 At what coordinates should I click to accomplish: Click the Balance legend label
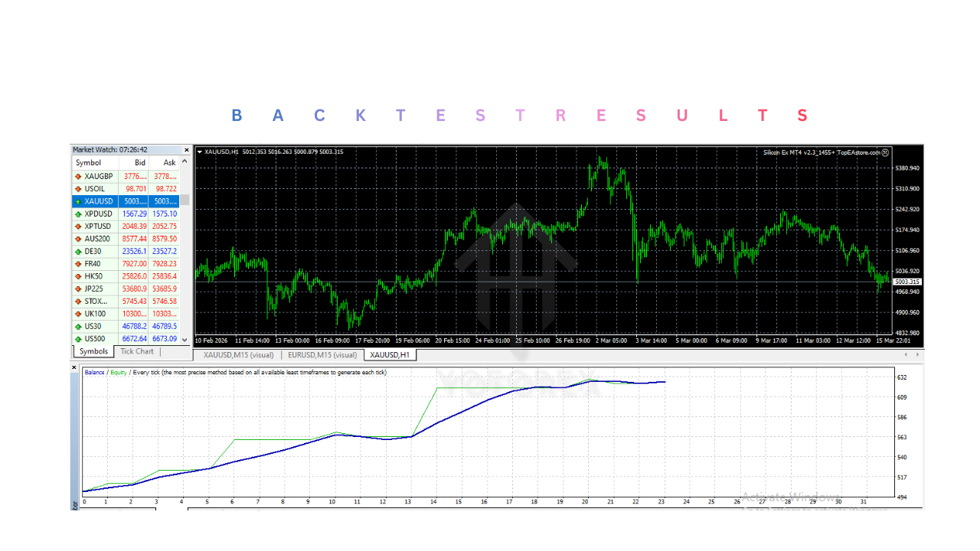(93, 372)
